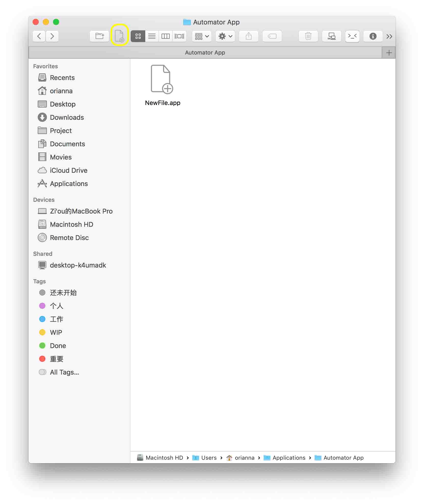Viewport: 424px width, 504px height.
Task: Switch to column view
Action: click(165, 36)
